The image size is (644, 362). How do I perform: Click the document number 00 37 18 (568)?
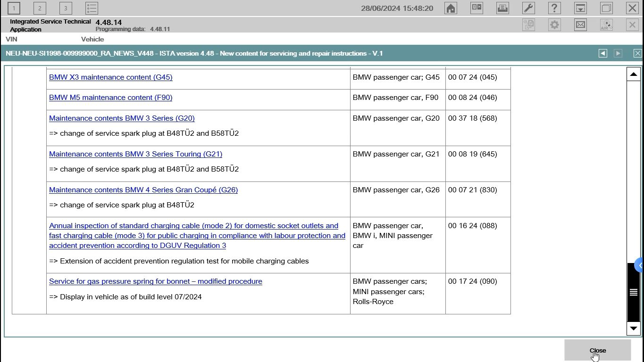point(472,118)
